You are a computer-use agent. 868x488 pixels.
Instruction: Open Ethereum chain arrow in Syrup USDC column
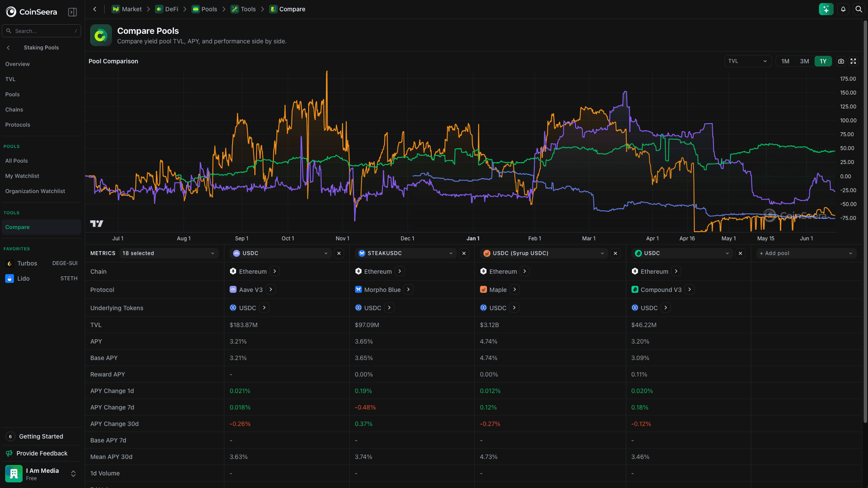pyautogui.click(x=525, y=271)
